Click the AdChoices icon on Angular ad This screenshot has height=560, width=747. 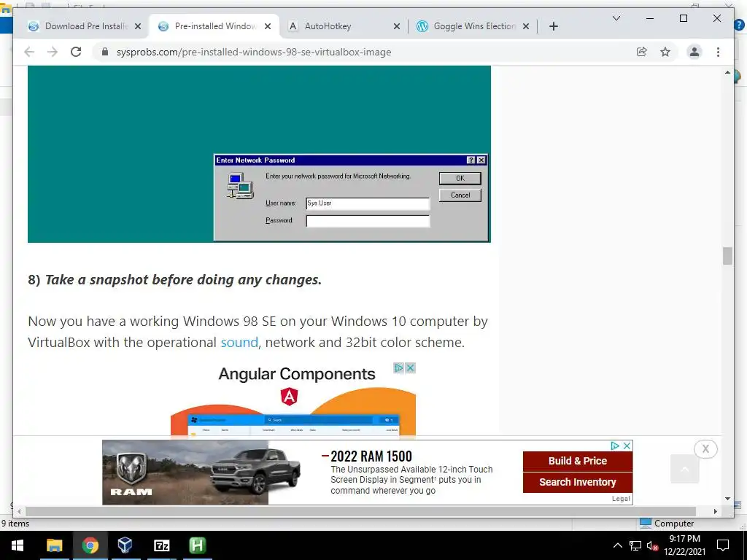tap(399, 367)
